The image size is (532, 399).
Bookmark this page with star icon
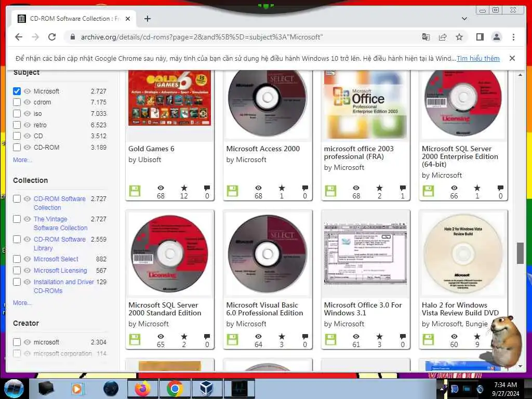[x=459, y=37]
